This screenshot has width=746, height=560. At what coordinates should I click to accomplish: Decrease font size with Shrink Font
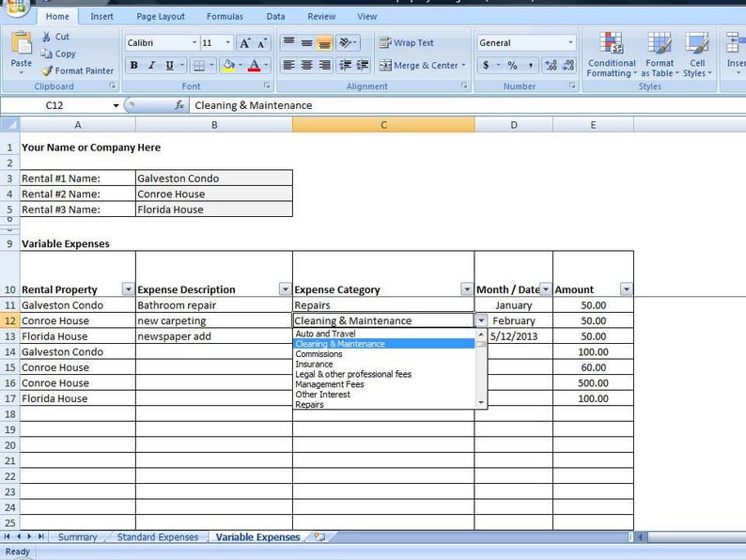(262, 43)
